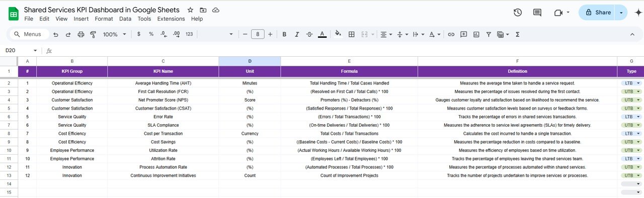Open horizontal align dropdown
This screenshot has height=198, width=644.
point(386,34)
